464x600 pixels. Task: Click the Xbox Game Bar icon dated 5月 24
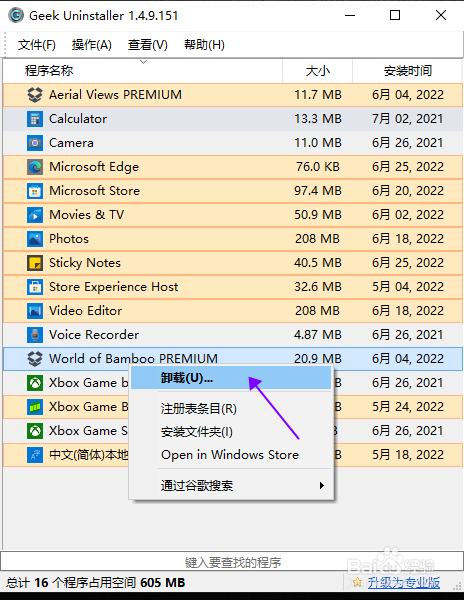click(x=35, y=407)
